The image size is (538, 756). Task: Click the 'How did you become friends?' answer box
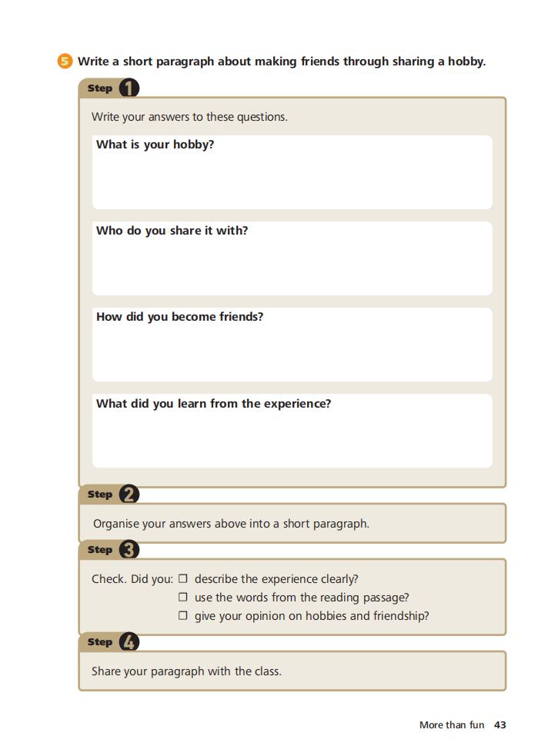[292, 345]
